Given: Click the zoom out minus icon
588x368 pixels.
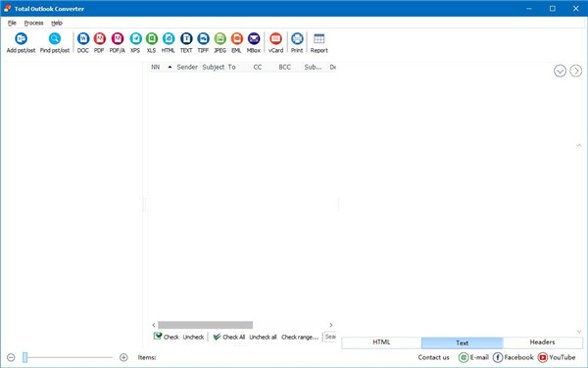Looking at the screenshot, I should [x=11, y=357].
